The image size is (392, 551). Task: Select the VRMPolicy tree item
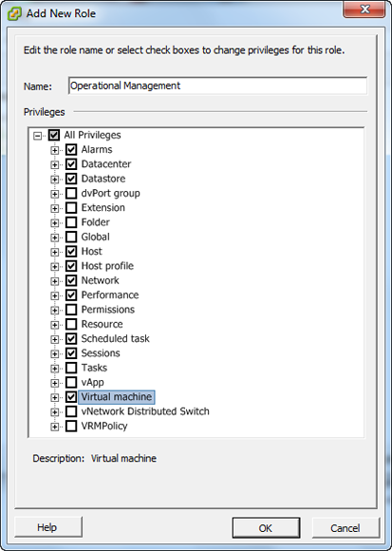104,426
